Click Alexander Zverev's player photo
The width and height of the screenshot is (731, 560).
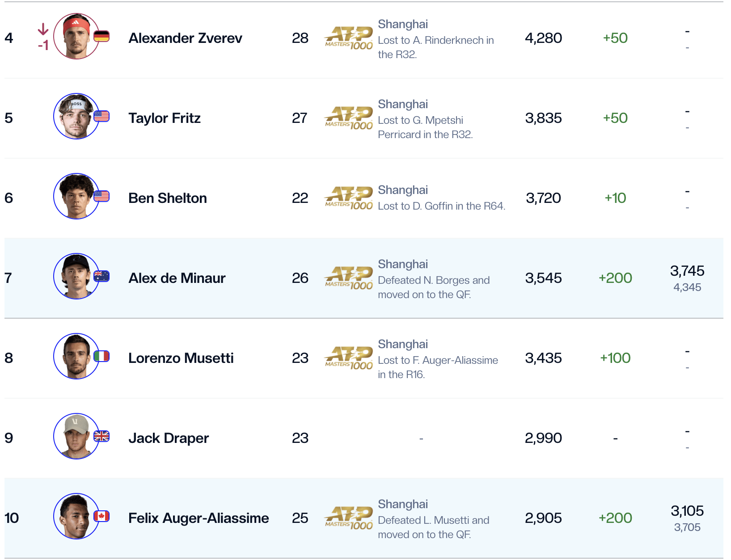[x=76, y=36]
